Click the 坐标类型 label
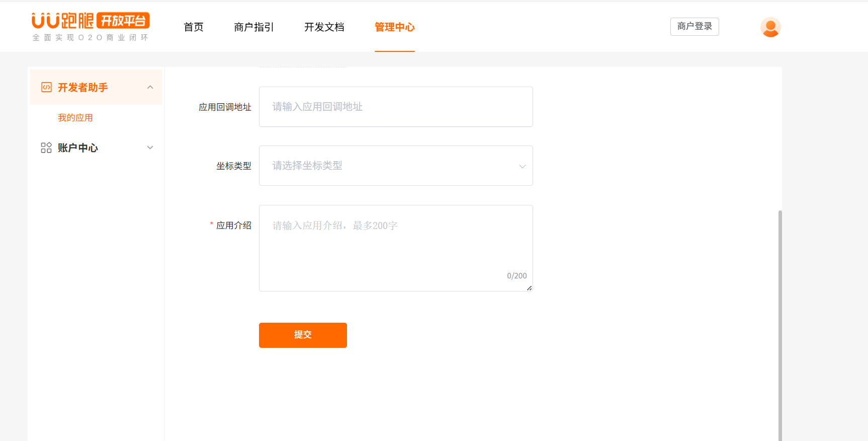 click(234, 166)
